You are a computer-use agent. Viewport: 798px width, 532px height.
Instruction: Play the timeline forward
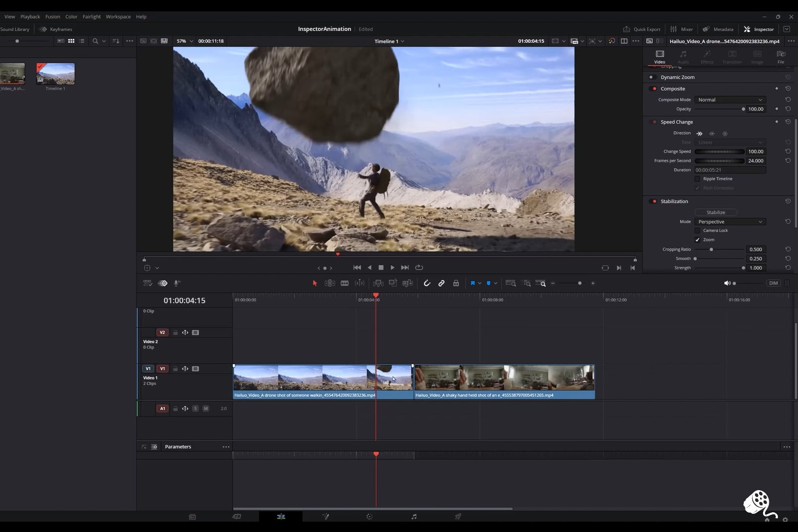pos(393,267)
